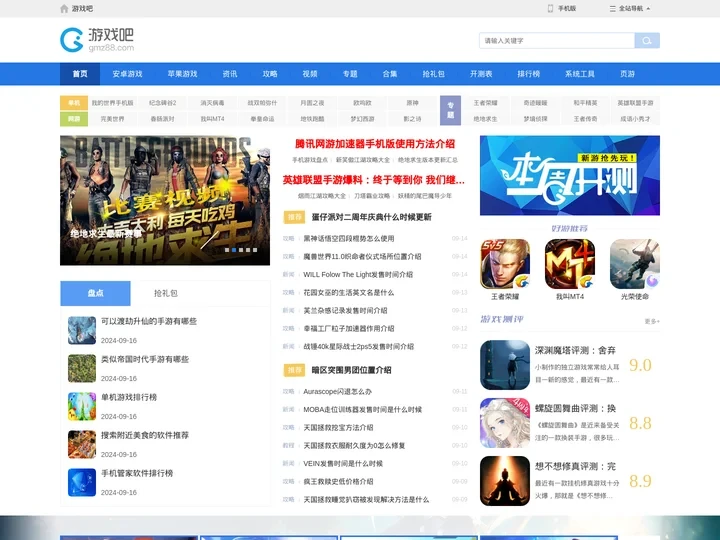Click the 想不想修真评测 game icon
The width and height of the screenshot is (720, 540).
click(505, 481)
